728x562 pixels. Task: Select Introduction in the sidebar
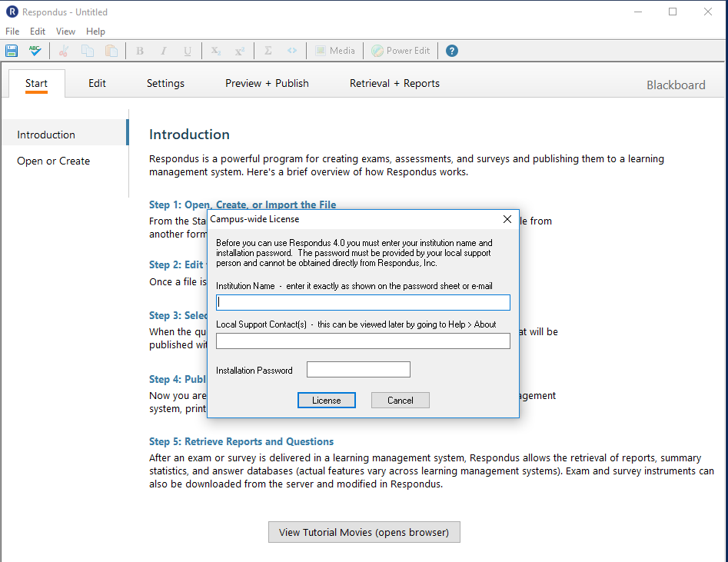tap(64, 132)
